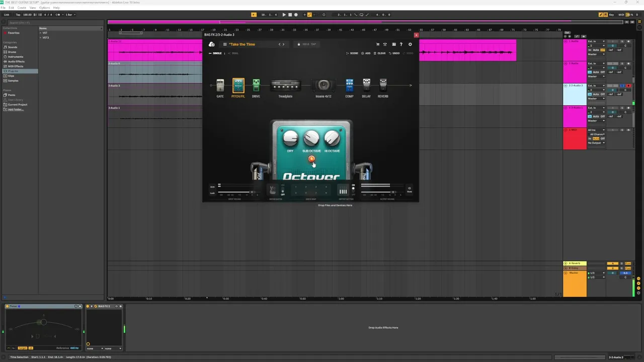Adjust the HI OCTAVE knob

tap(332, 137)
